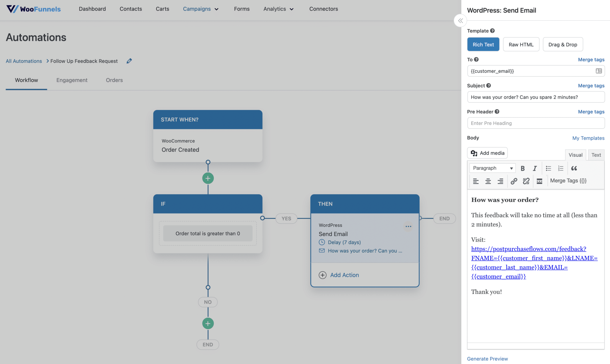Toggle italic formatting in editor
Image resolution: width=610 pixels, height=364 pixels.
click(535, 168)
